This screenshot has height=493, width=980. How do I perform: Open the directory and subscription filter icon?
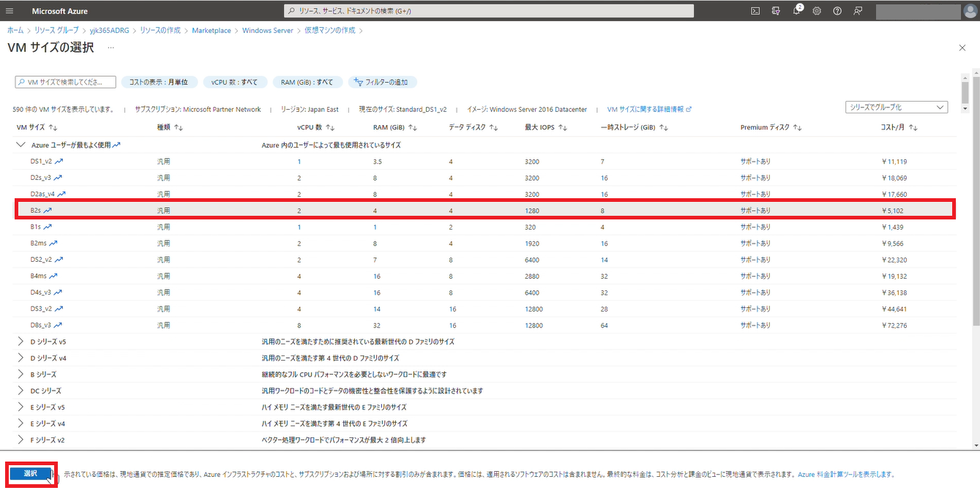pos(776,11)
